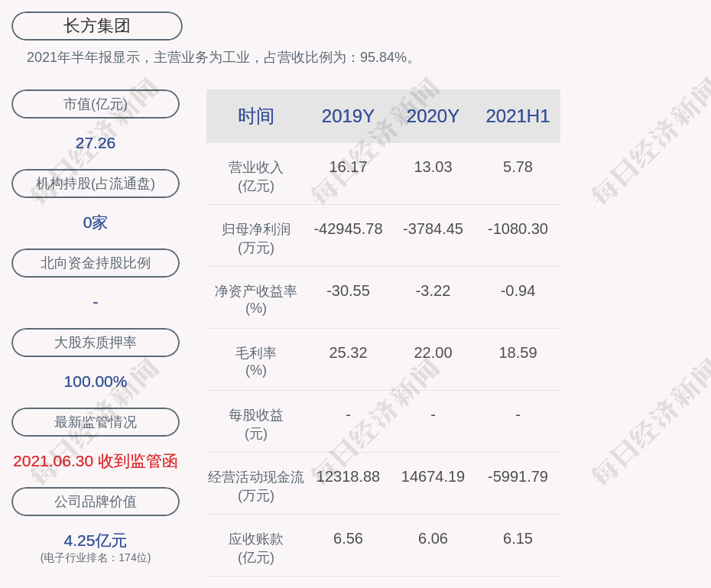Select the 2020Y column header
Viewport: 711px width, 588px height.
[x=433, y=116]
